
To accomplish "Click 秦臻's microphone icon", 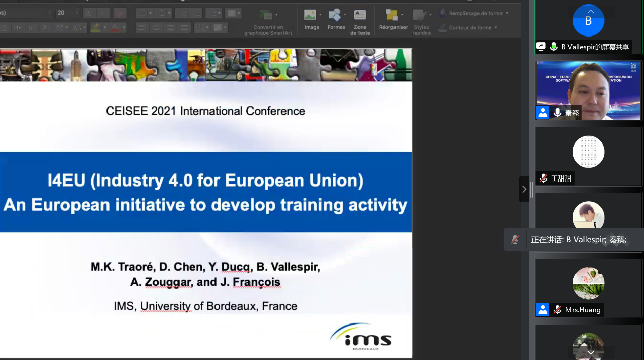I will pyautogui.click(x=557, y=113).
